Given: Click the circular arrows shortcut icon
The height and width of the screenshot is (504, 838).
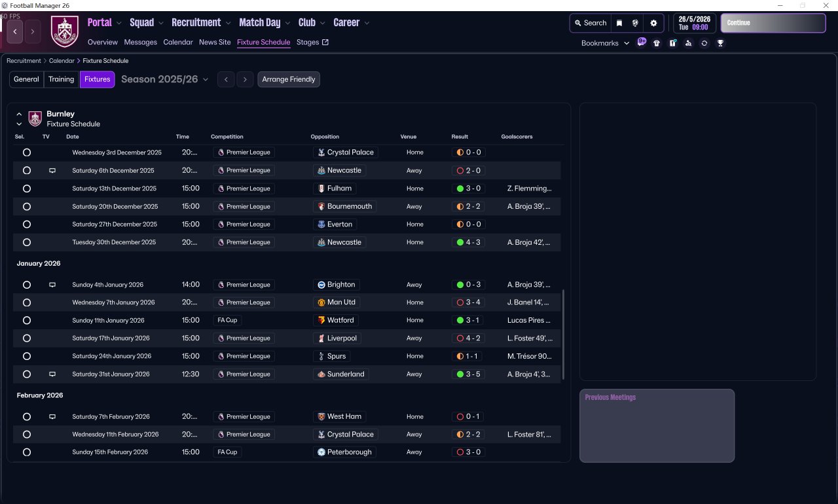Looking at the screenshot, I should [x=704, y=43].
